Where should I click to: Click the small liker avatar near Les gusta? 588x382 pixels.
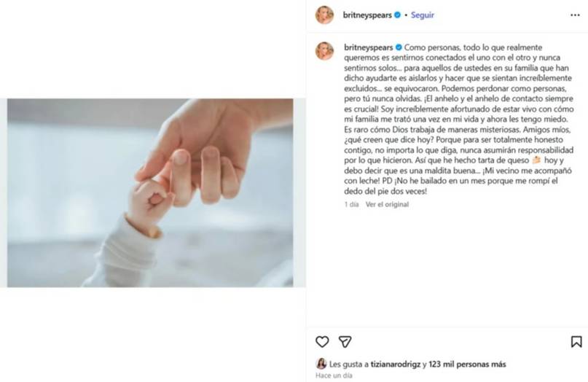coord(321,364)
